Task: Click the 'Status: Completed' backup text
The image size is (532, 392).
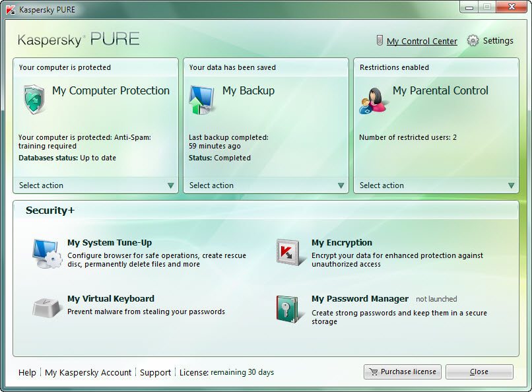Action: pos(220,158)
